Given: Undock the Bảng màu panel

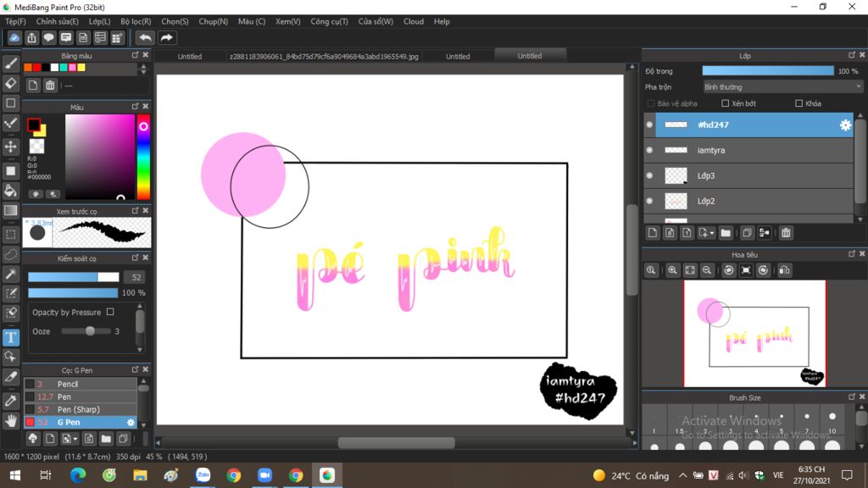Looking at the screenshot, I should click(135, 55).
